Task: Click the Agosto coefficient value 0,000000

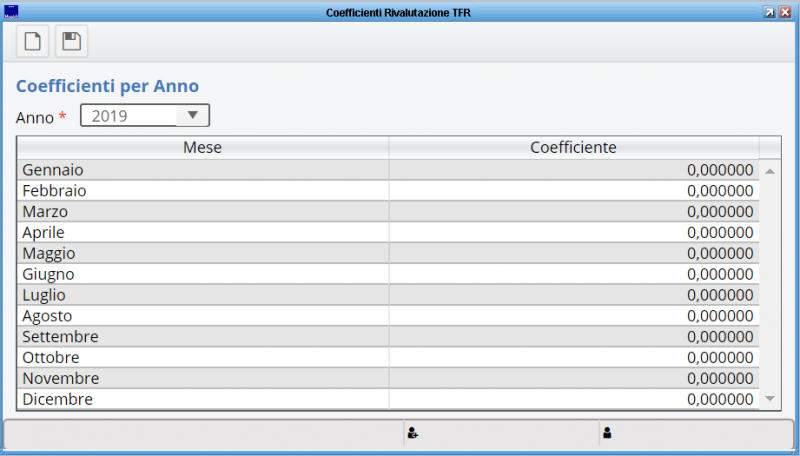Action: coord(720,316)
